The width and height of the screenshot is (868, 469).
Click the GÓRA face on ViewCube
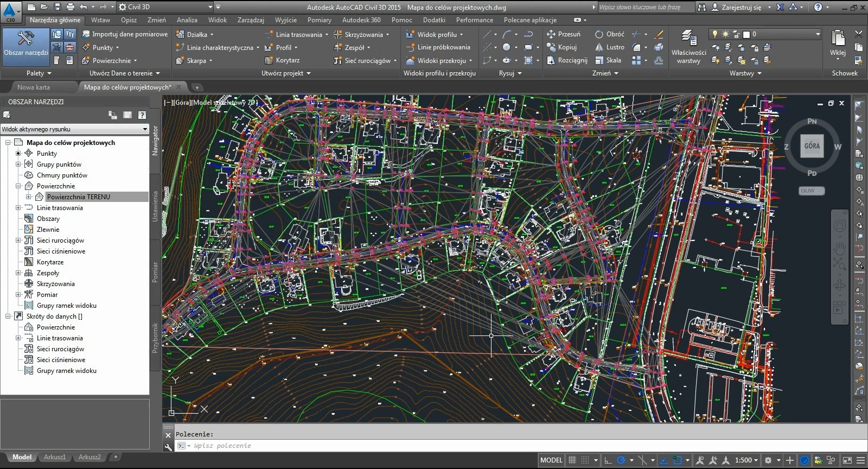[812, 146]
